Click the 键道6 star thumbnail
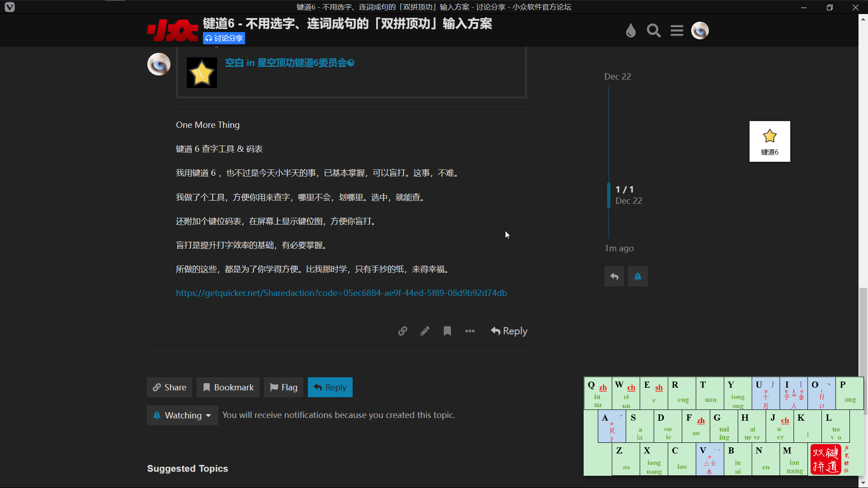868x488 pixels. [769, 141]
